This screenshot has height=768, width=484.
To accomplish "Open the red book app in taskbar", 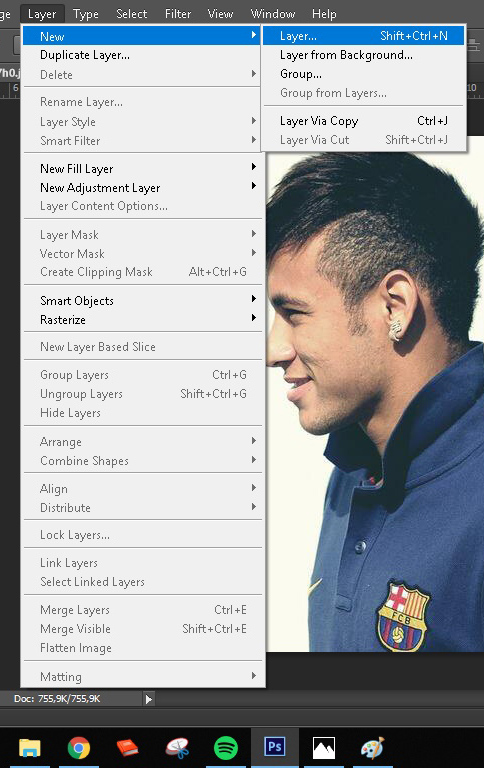I will click(x=127, y=748).
